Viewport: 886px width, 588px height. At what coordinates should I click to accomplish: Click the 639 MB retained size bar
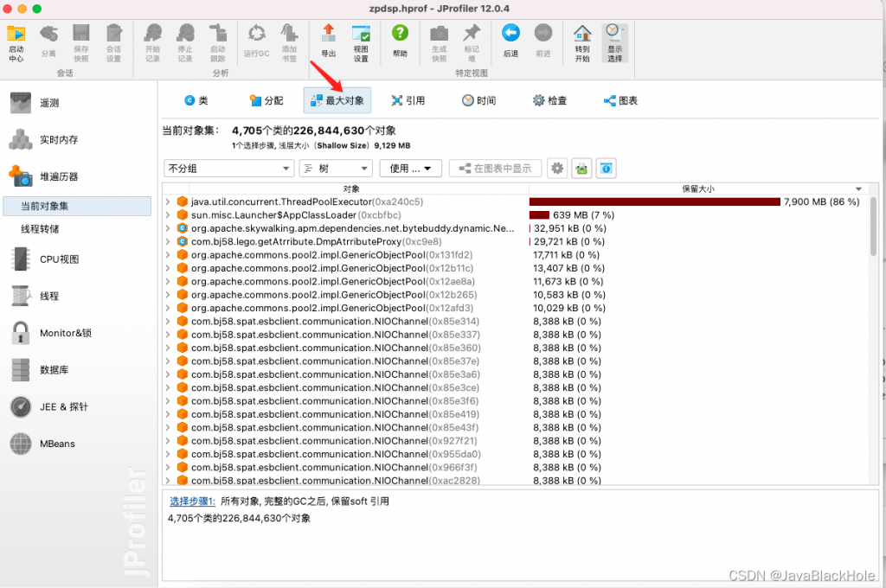tap(539, 215)
